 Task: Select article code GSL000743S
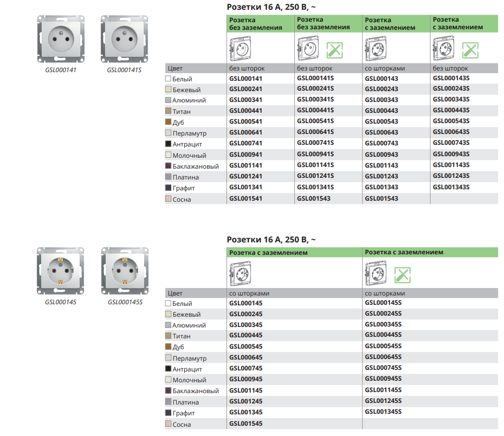[451, 143]
